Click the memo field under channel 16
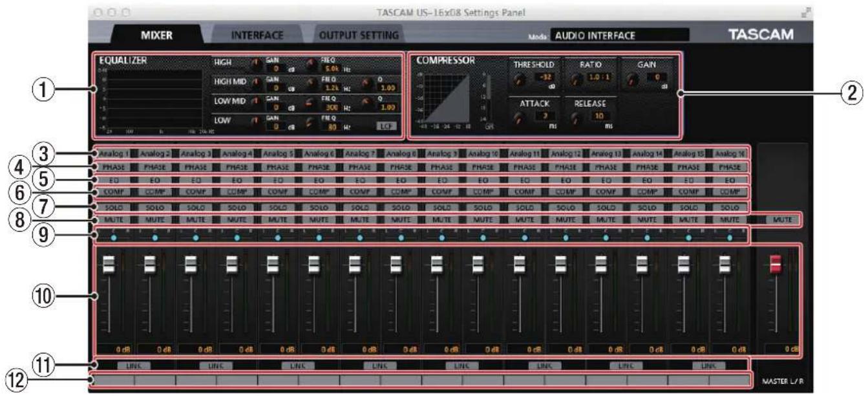Screen dimensions: 868x396 click(x=730, y=380)
